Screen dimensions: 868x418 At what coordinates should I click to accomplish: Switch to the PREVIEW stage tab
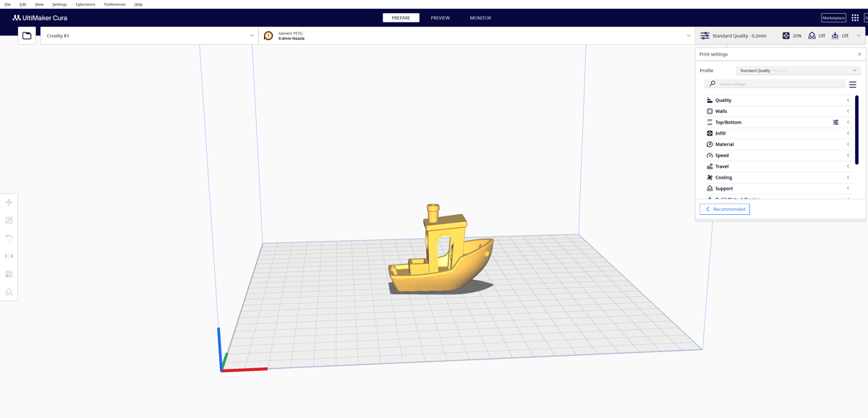click(440, 17)
